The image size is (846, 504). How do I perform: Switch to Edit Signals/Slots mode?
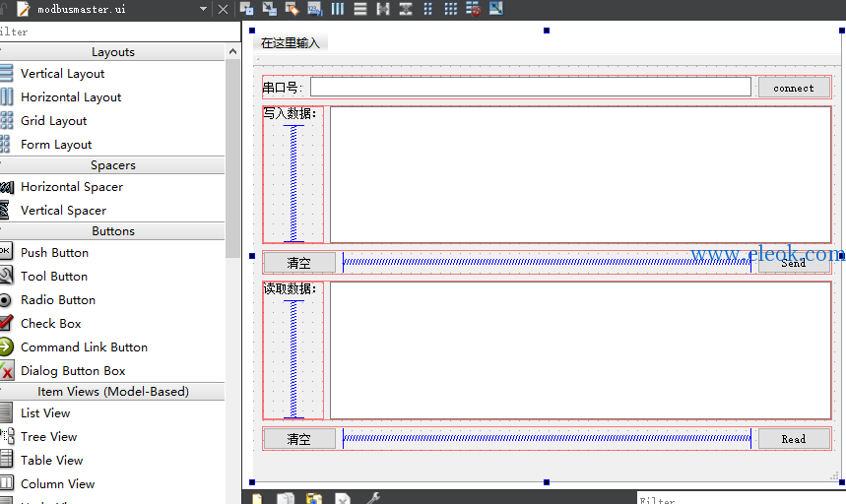coord(269,9)
